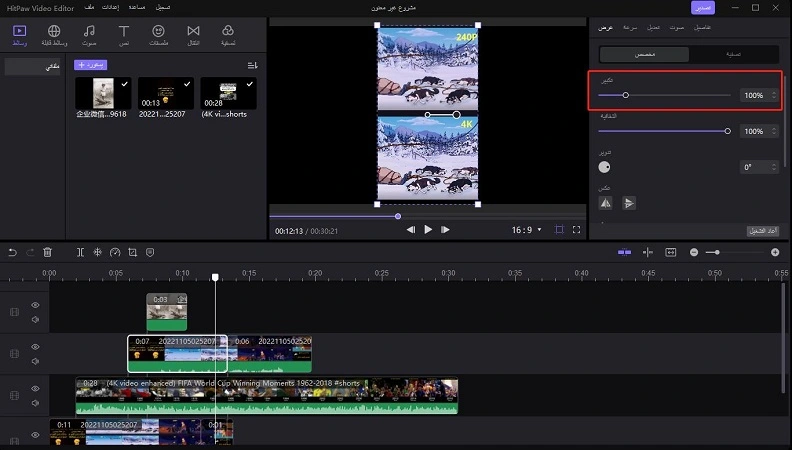Open the تسجيل (Register) menu
Viewport: 792px width, 450px height.
pyautogui.click(x=163, y=7)
